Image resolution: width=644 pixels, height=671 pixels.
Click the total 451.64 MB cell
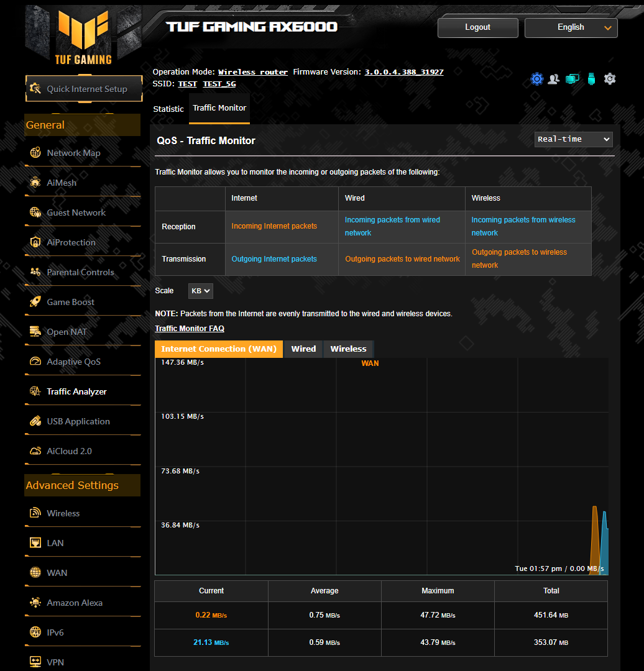pos(551,615)
